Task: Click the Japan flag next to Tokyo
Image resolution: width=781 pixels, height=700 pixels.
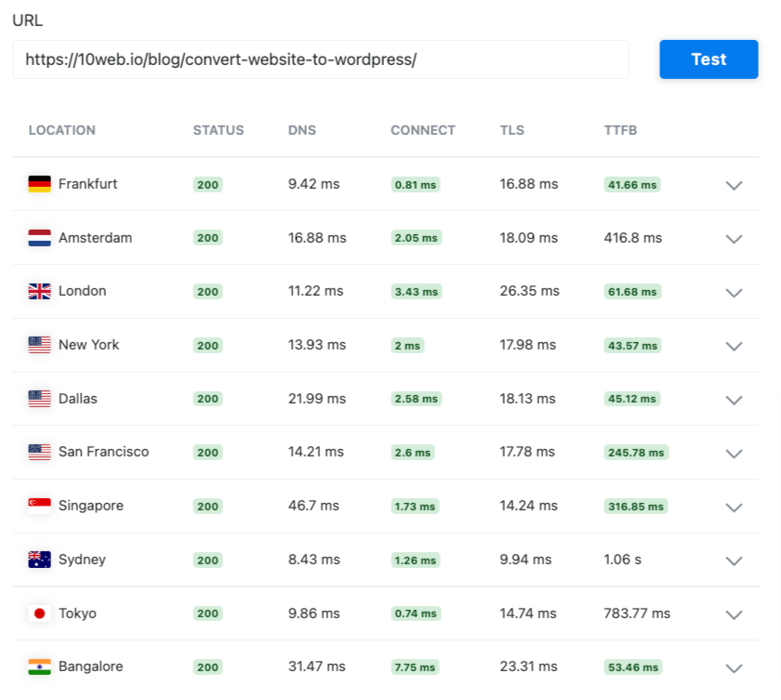Action: tap(39, 614)
